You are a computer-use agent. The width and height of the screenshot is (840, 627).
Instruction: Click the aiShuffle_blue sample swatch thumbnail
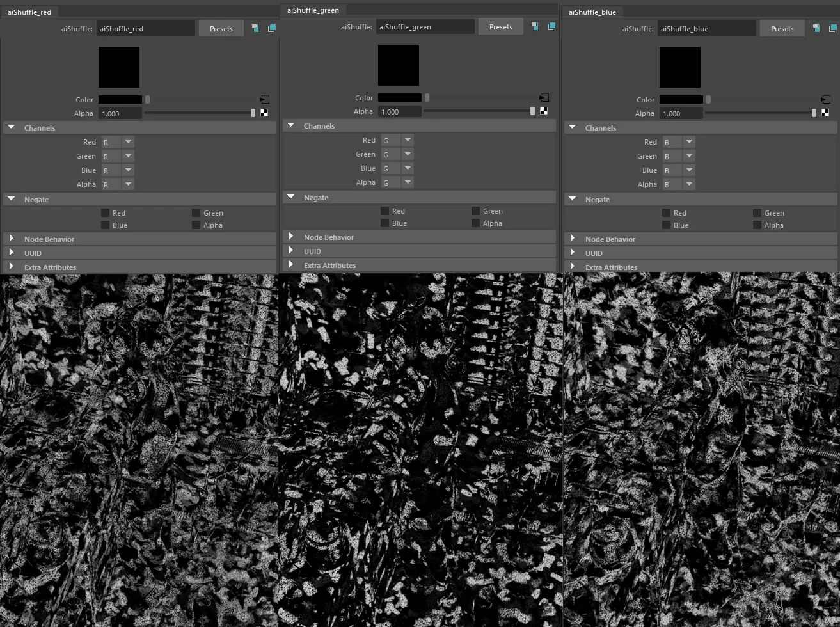coord(680,67)
